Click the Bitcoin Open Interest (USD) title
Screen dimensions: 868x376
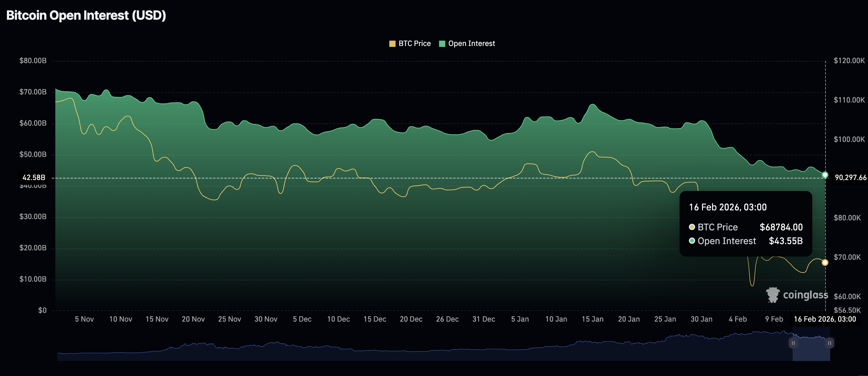(x=86, y=16)
